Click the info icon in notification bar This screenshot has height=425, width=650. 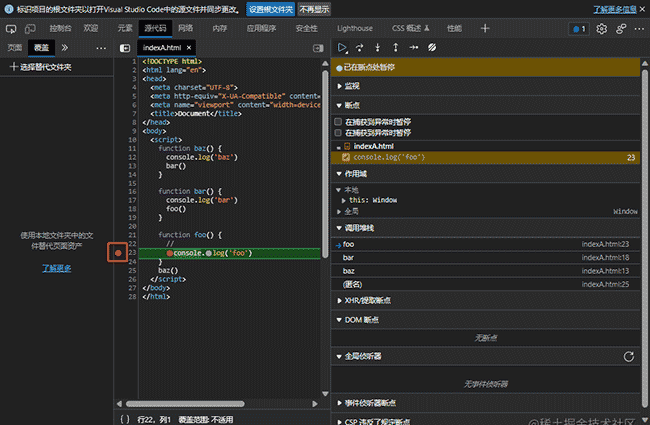9,9
